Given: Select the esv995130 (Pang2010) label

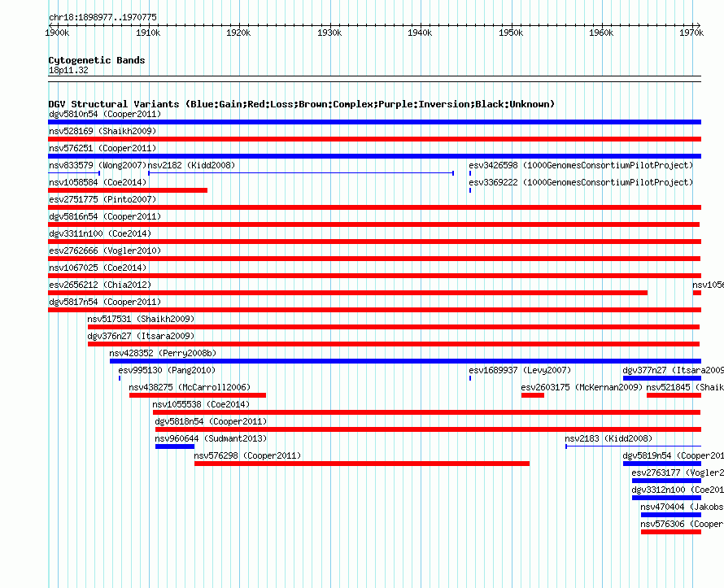Looking at the screenshot, I should 167,370.
